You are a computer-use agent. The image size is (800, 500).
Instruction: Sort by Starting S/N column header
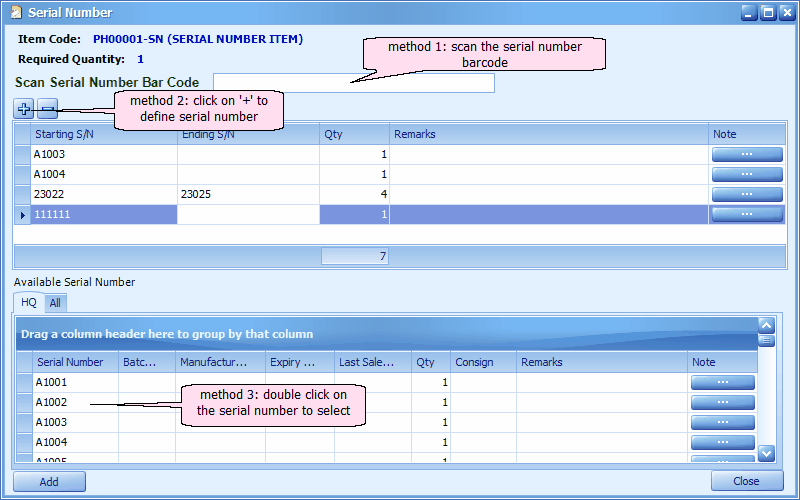[x=104, y=134]
